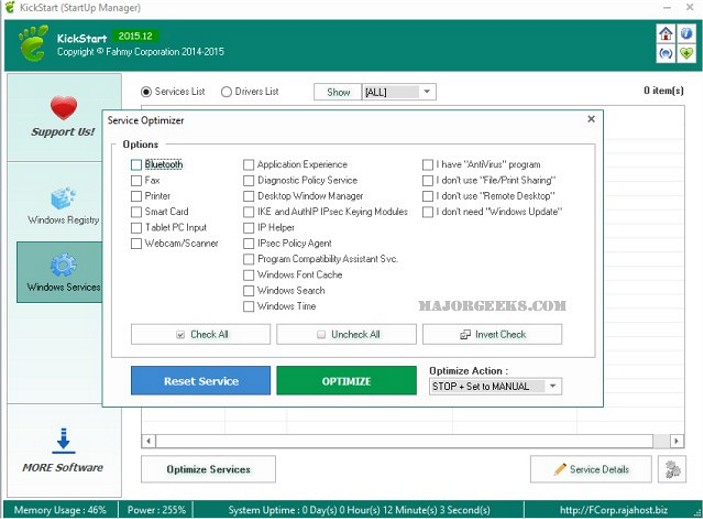The width and height of the screenshot is (703, 519).
Task: Click Uncheck All button
Action: point(347,334)
